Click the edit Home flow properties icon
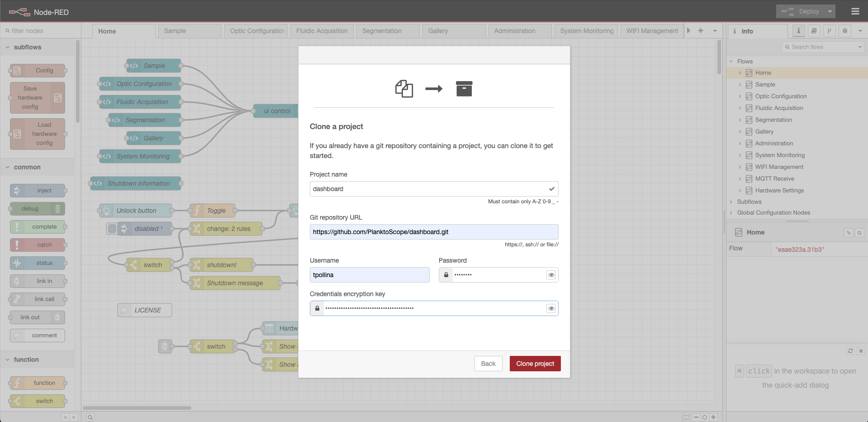 tap(849, 233)
